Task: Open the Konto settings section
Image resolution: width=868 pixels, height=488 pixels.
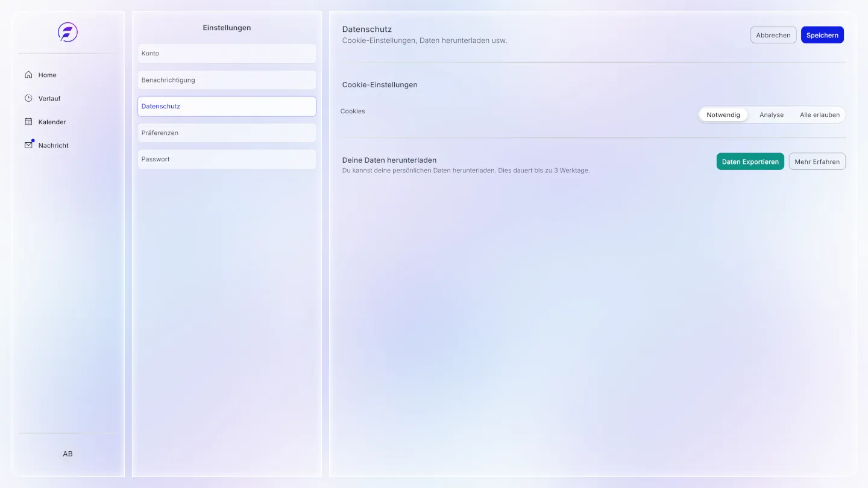Action: click(x=227, y=54)
